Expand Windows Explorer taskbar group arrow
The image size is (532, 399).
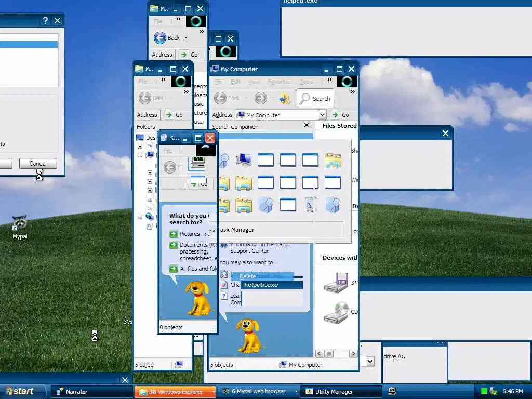[x=214, y=392]
